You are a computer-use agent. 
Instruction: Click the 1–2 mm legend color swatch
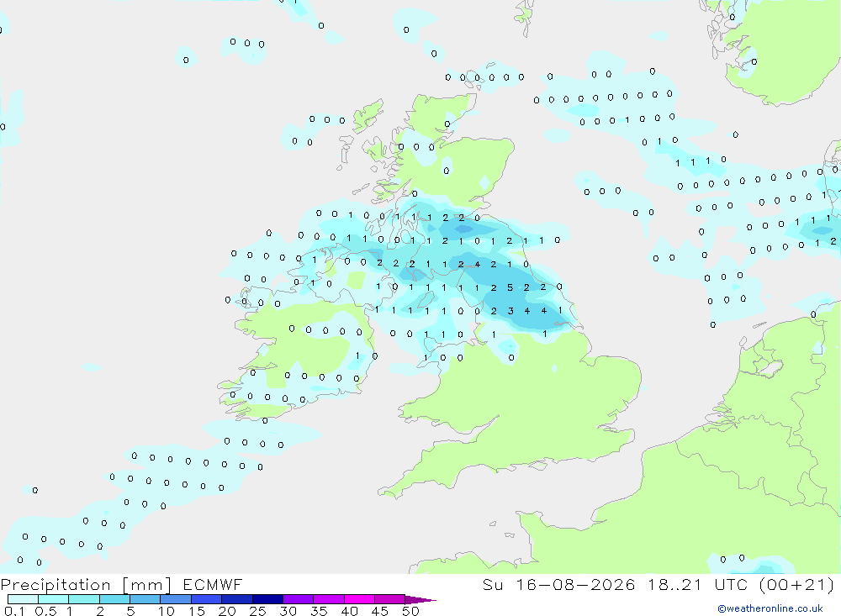point(83,599)
